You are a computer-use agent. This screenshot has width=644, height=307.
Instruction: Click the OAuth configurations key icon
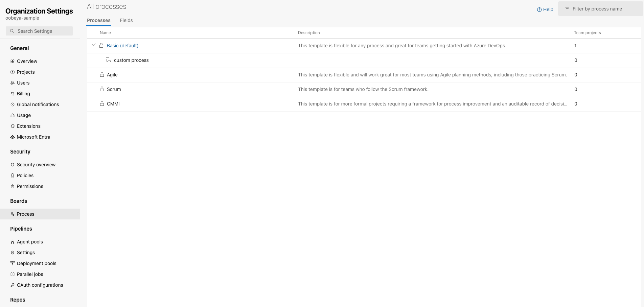tap(13, 285)
